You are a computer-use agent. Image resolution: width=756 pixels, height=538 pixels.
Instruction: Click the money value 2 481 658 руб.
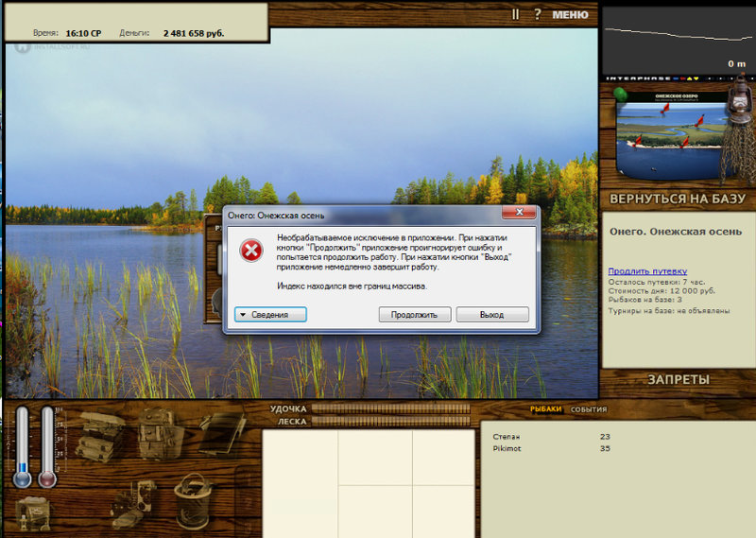194,33
